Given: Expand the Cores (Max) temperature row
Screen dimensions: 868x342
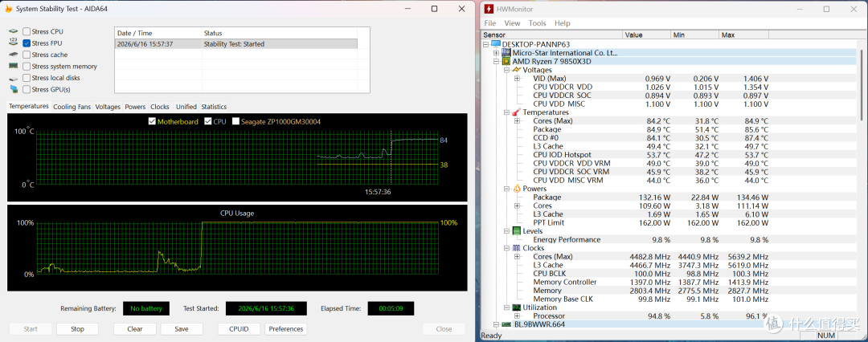Looking at the screenshot, I should click(517, 120).
